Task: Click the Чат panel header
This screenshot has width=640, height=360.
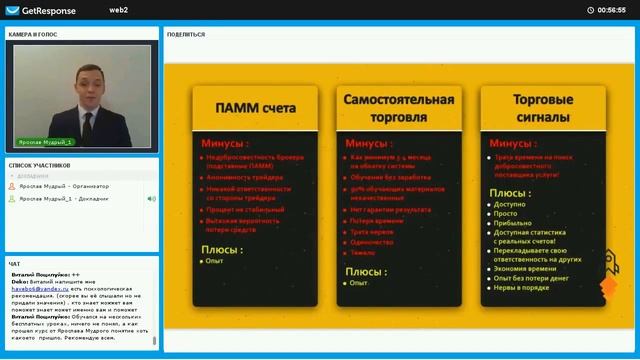Action: click(x=14, y=264)
